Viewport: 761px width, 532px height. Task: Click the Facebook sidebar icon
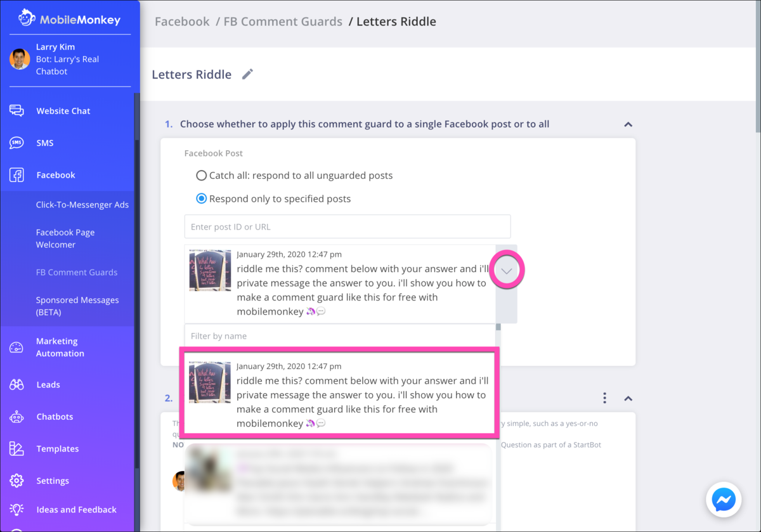point(16,175)
